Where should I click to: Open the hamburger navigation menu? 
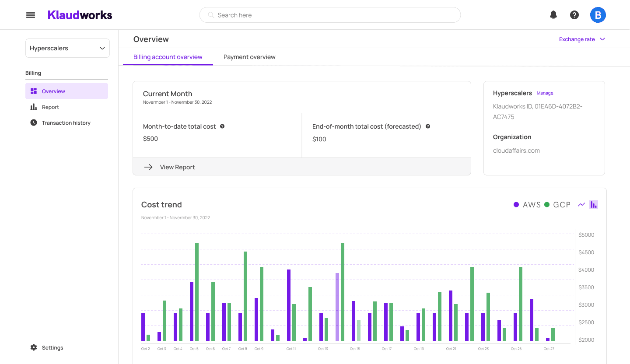31,15
